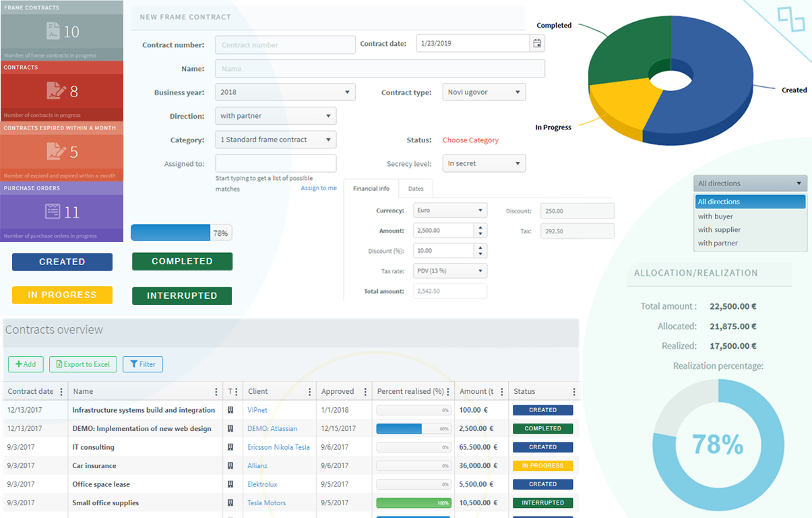
Task: Decrease the Discount (%) with down arrow
Action: (480, 254)
